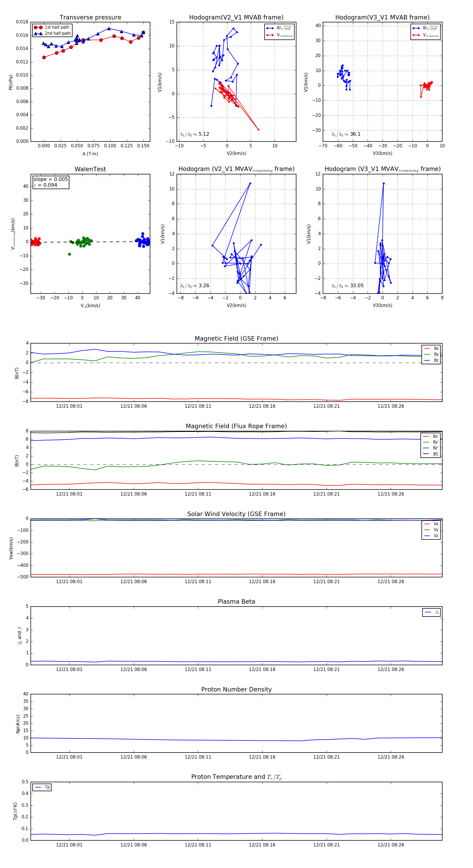
Task: Click the "A (T·m)" x-axis label
Action: coord(90,154)
